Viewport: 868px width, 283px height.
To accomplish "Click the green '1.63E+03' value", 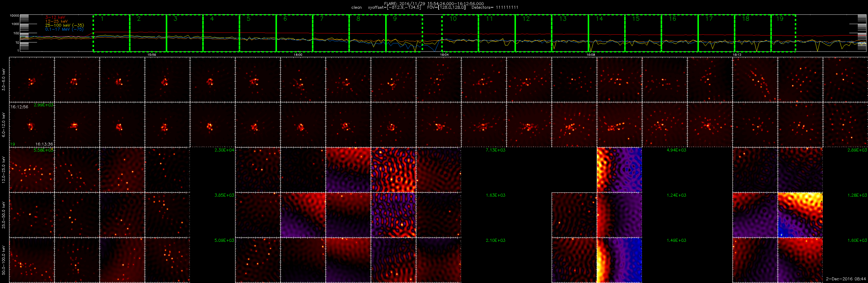I will pos(496,195).
